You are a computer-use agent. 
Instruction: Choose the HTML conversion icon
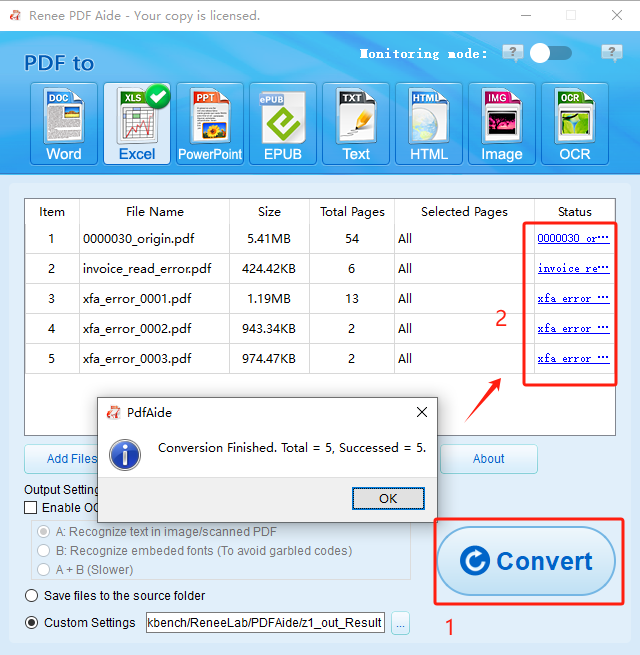(429, 123)
